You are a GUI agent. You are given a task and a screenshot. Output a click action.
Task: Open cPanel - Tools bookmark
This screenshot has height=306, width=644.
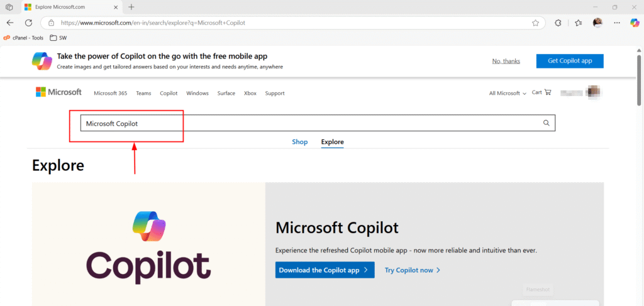(23, 38)
